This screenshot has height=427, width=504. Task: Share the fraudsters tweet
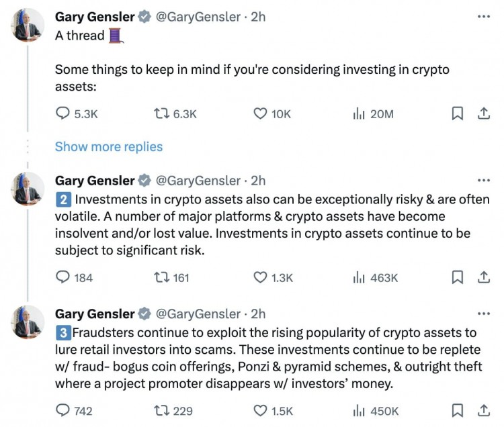(x=483, y=410)
